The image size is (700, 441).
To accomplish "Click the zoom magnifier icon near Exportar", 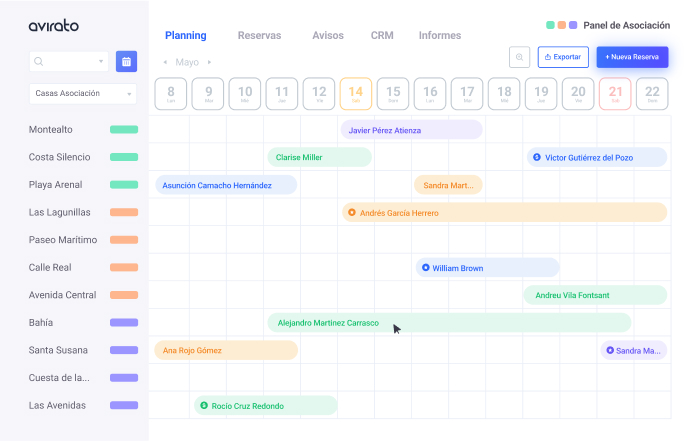I will 519,57.
